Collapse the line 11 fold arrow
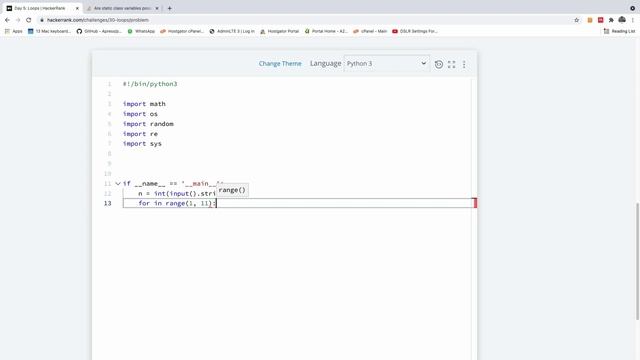This screenshot has width=640, height=360. point(118,184)
